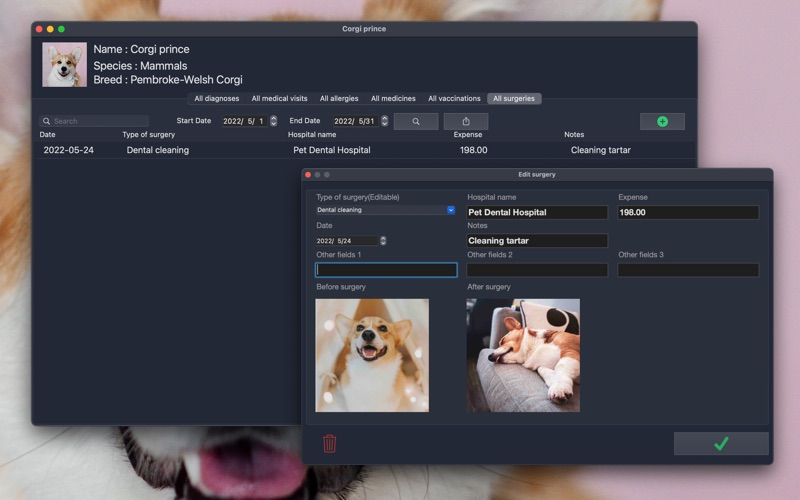Maximize the Corgi prince window with green button

[61, 29]
